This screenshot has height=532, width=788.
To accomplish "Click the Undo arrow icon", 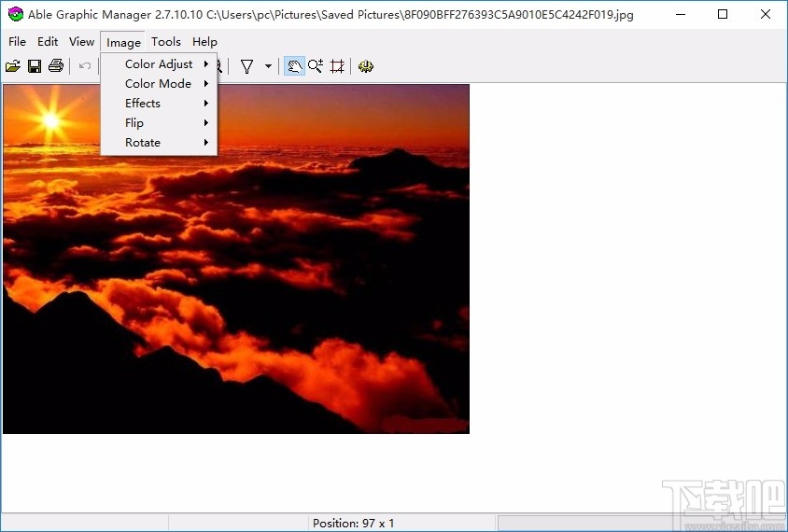I will [x=85, y=66].
